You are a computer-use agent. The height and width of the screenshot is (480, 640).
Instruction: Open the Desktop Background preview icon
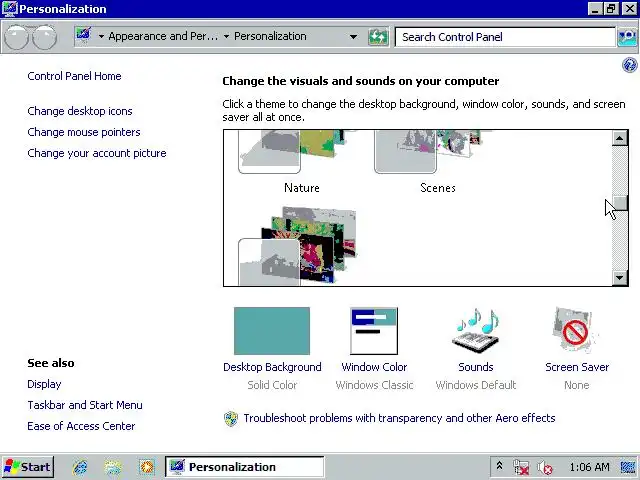coord(272,331)
